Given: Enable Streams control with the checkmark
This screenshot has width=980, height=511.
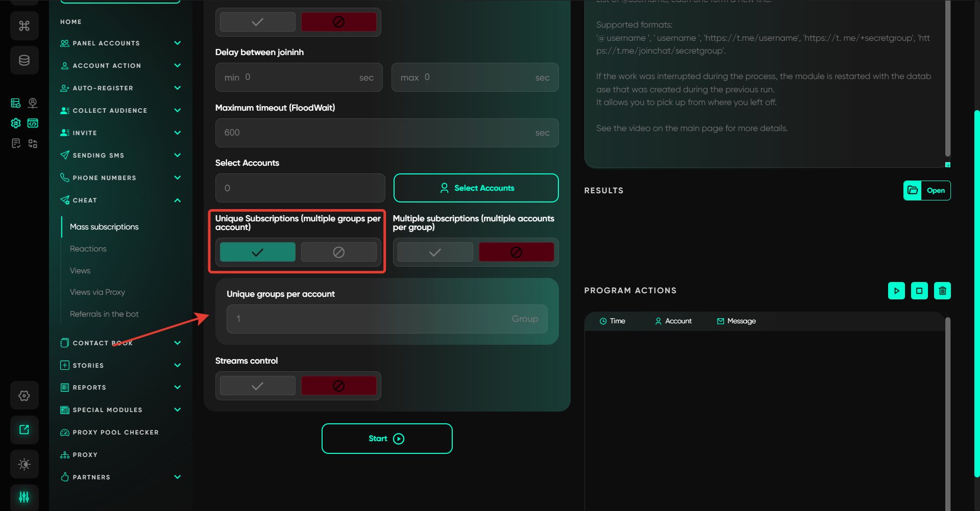Looking at the screenshot, I should click(x=257, y=386).
